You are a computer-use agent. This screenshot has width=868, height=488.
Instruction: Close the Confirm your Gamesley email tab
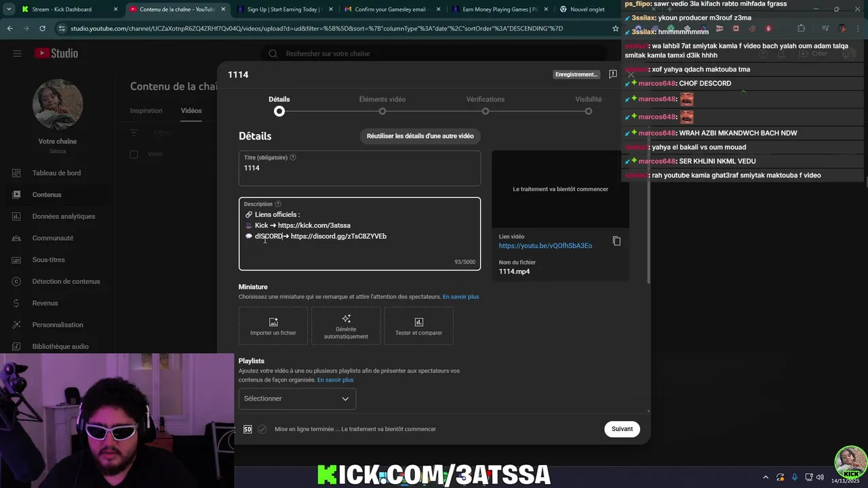click(x=437, y=9)
